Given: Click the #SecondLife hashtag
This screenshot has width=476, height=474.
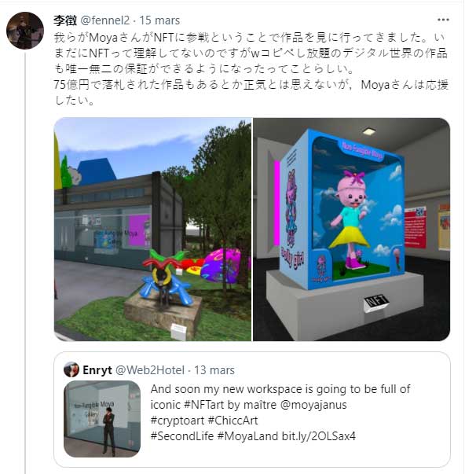Looking at the screenshot, I should (x=182, y=436).
